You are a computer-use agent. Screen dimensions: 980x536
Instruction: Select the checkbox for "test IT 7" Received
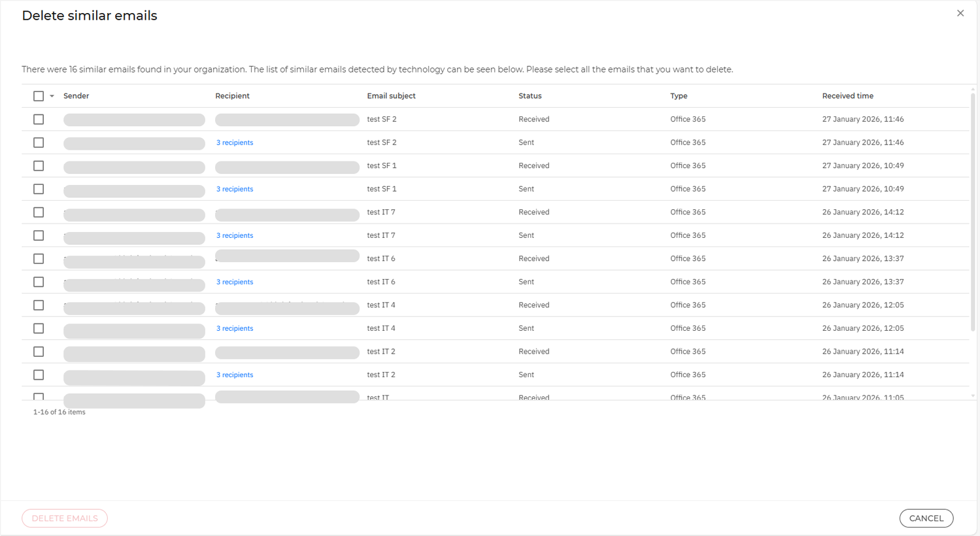(39, 212)
